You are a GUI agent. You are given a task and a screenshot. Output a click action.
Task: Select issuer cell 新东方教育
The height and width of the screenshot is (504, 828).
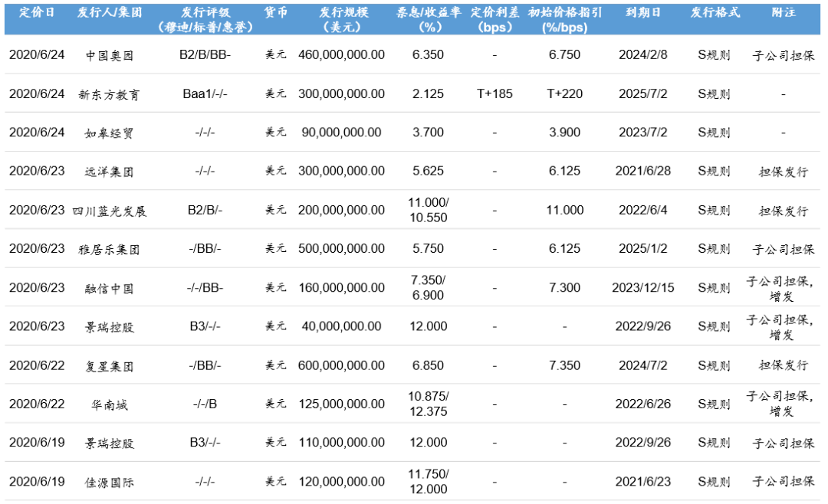pos(110,94)
